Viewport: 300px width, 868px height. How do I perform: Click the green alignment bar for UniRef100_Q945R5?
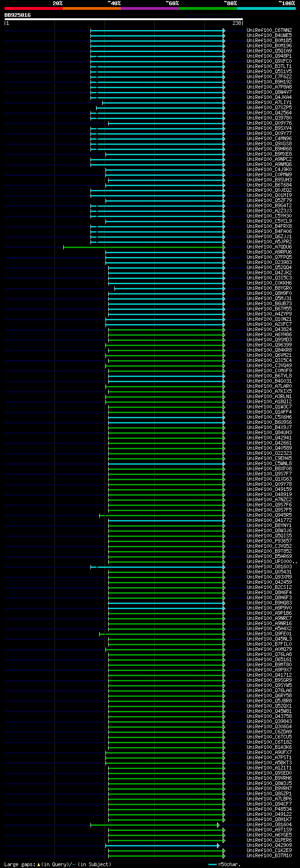[x=162, y=515]
